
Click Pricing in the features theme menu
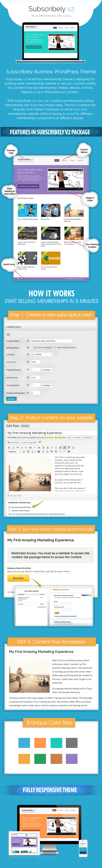72,160
